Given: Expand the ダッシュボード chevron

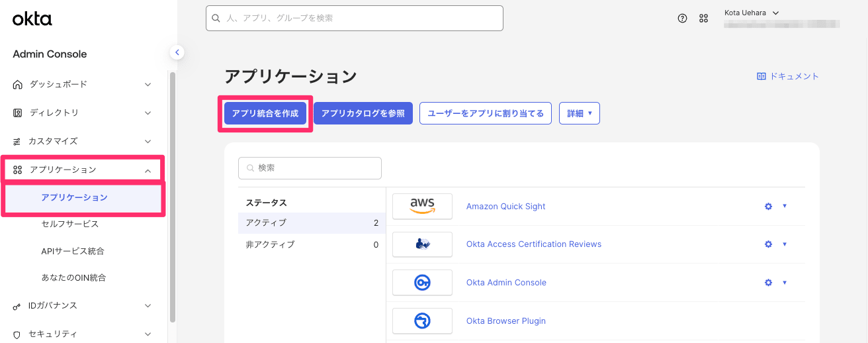Looking at the screenshot, I should (x=148, y=85).
